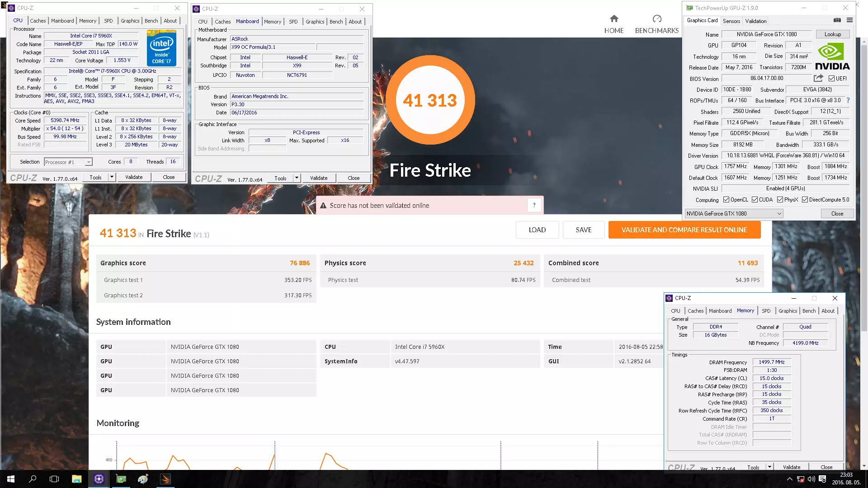Open the GPU-Z hamburger menu icon
The height and width of the screenshot is (488, 868).
849,20
